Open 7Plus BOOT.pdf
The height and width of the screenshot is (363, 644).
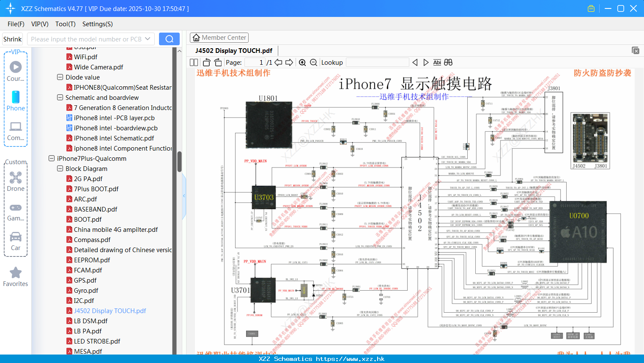point(96,189)
